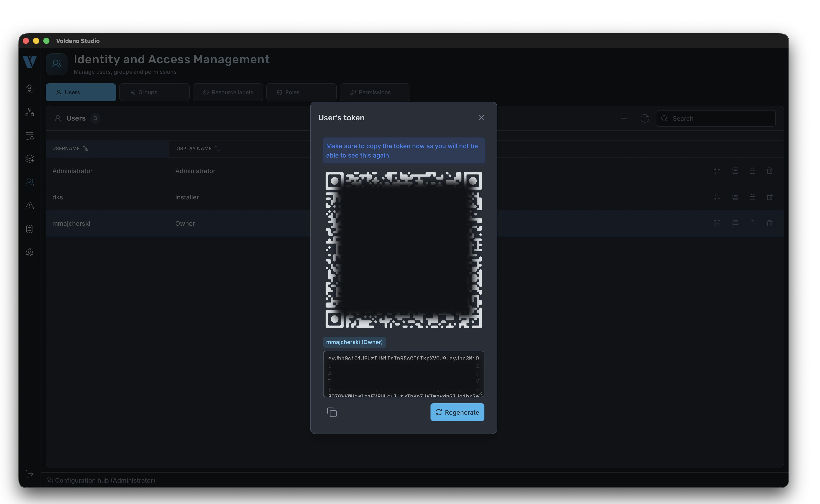Open the home hub sidebar icon
This screenshot has height=504, width=820.
[30, 89]
